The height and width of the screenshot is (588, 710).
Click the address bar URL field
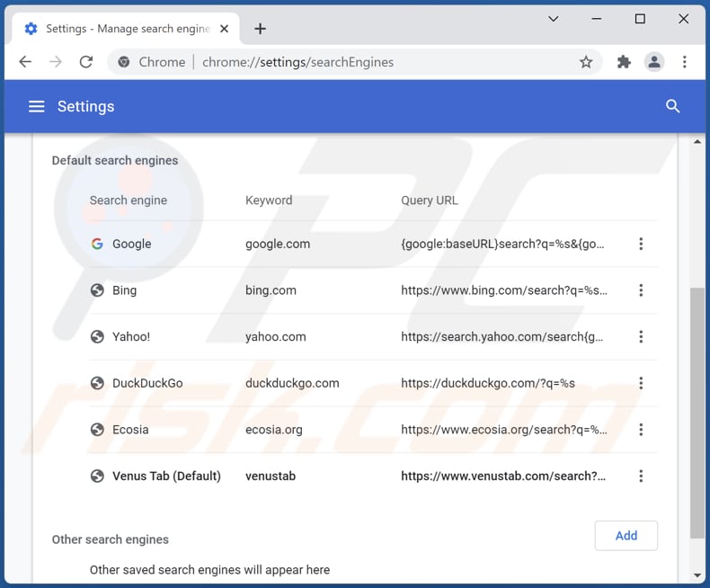point(359,62)
